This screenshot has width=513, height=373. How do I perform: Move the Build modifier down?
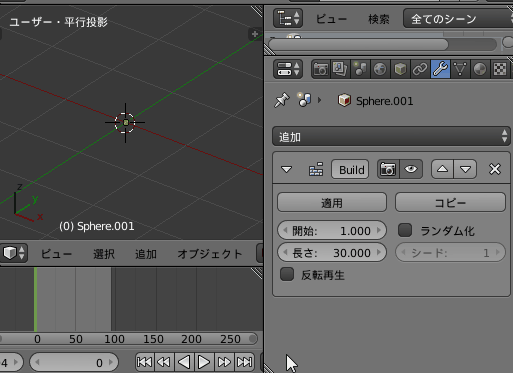465,169
